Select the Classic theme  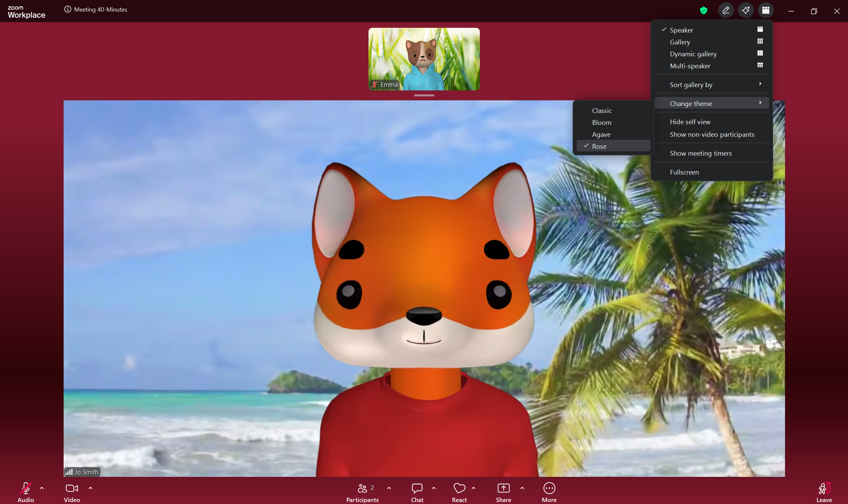click(613, 110)
